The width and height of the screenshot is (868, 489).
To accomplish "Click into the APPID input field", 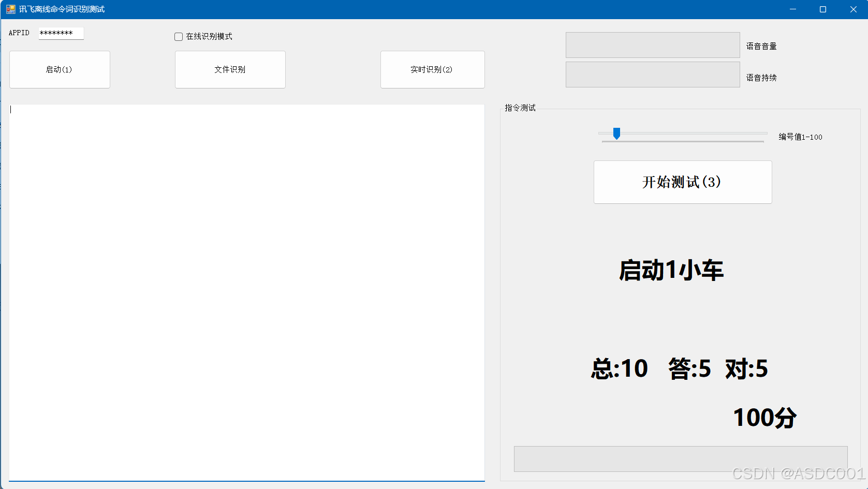I will [x=61, y=33].
